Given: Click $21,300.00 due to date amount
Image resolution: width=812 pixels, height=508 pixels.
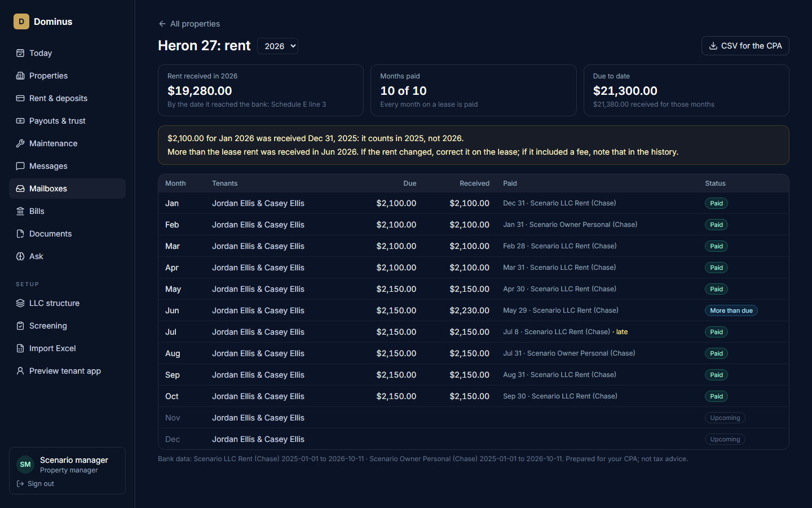Looking at the screenshot, I should coord(625,91).
